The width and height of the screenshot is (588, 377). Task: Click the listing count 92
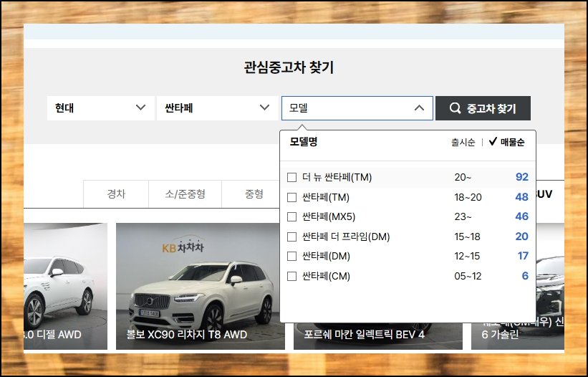pyautogui.click(x=521, y=177)
